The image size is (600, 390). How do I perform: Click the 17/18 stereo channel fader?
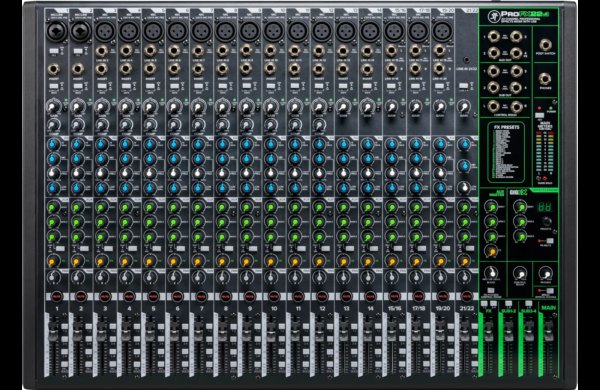click(415, 331)
